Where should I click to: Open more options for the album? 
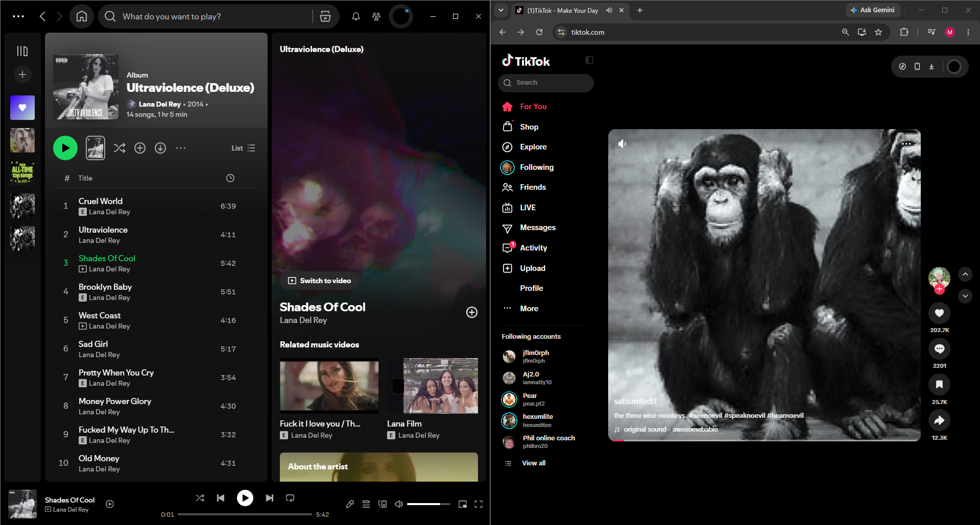point(181,148)
